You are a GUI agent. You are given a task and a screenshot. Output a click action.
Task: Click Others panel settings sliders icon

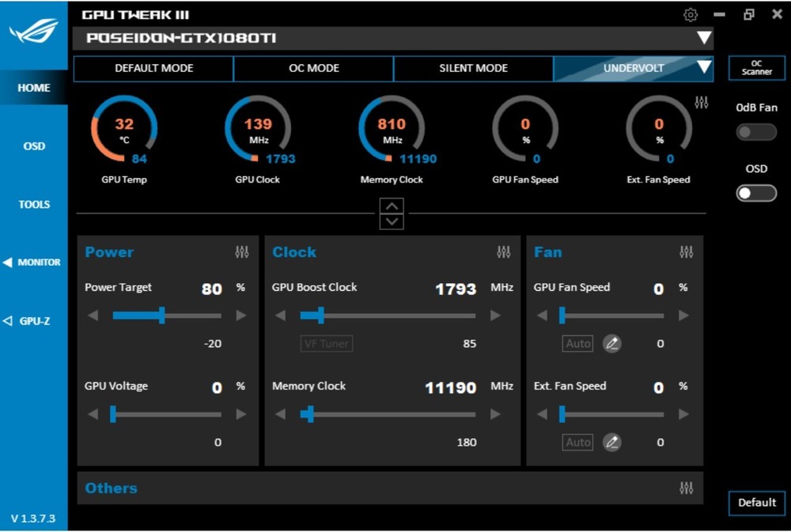(687, 488)
